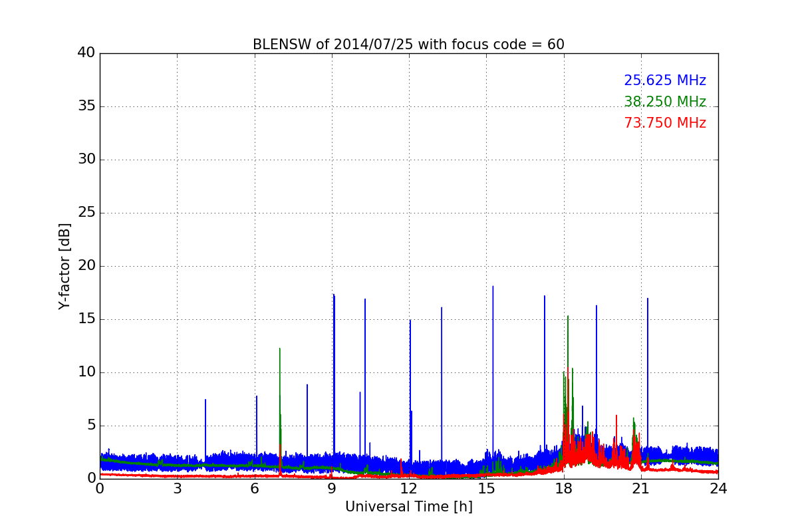The height and width of the screenshot is (532, 798).
Task: Click the y-axis tick label 30
Action: click(x=86, y=160)
